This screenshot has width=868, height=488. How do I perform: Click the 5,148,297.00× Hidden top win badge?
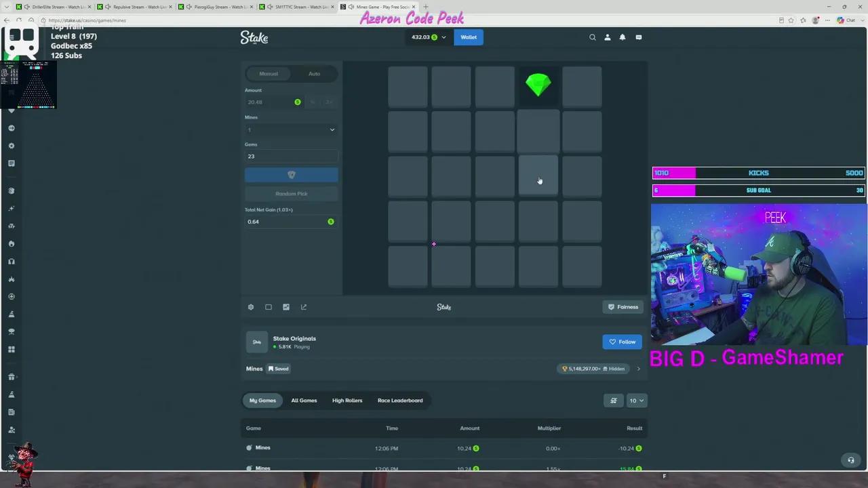tap(593, 369)
